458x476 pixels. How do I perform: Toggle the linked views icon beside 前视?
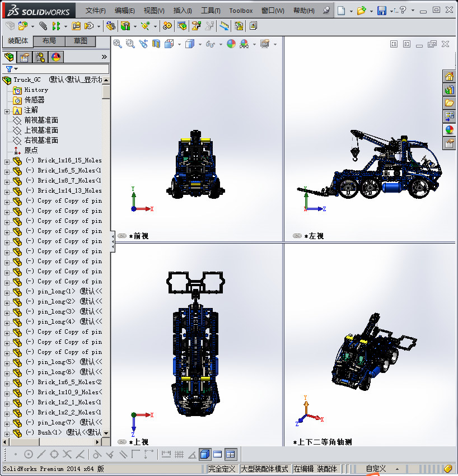click(x=122, y=236)
